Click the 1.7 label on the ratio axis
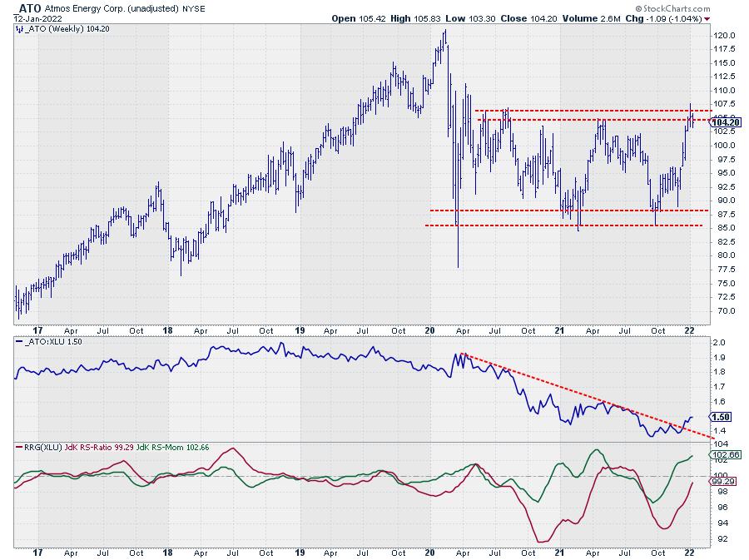The image size is (749, 560). click(719, 387)
